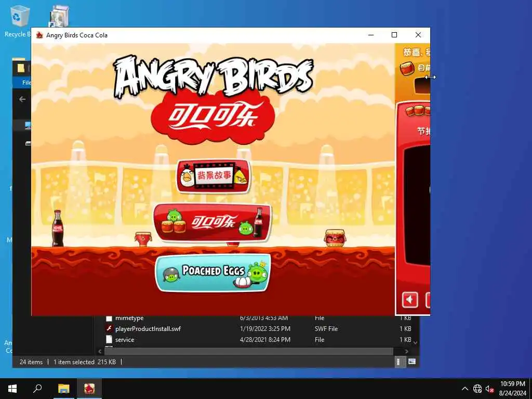This screenshot has width=532, height=399.
Task: Open the Windows Start menu
Action: tap(12, 389)
